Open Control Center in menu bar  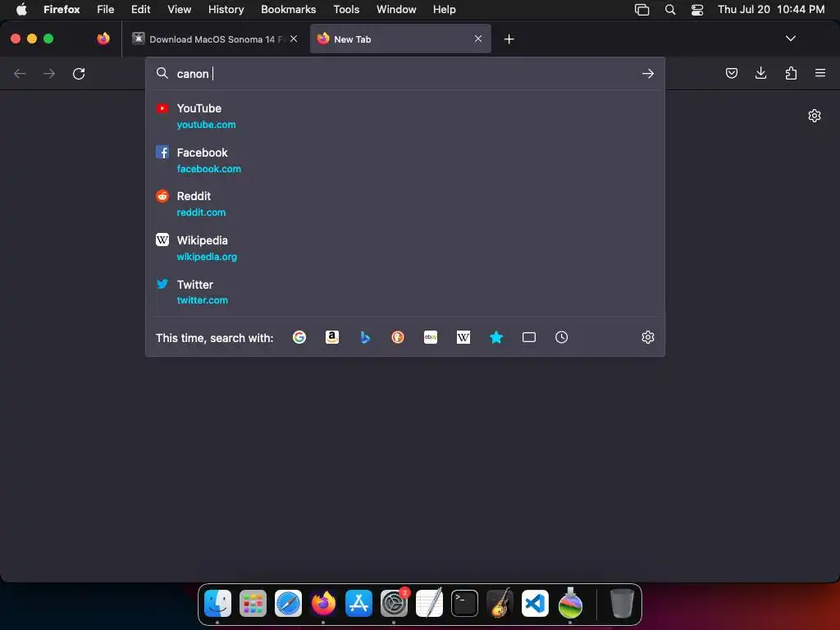click(697, 9)
